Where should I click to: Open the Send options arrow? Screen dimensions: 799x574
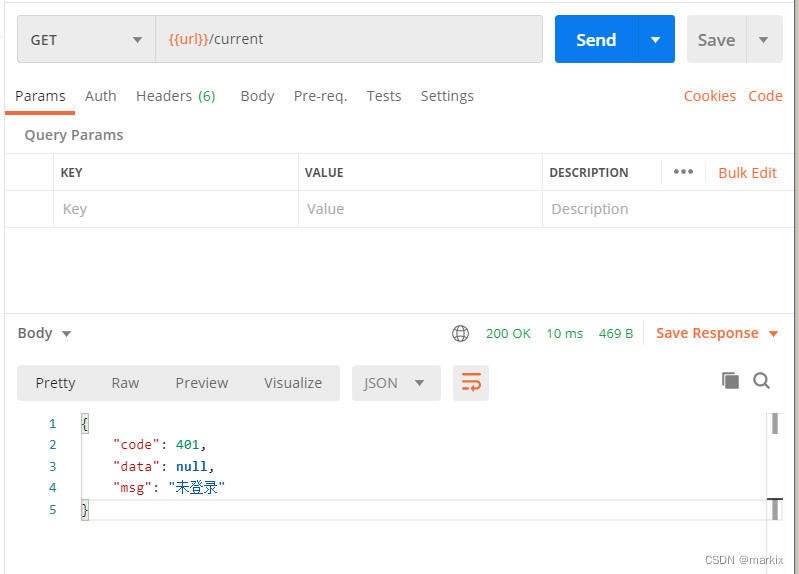point(656,39)
